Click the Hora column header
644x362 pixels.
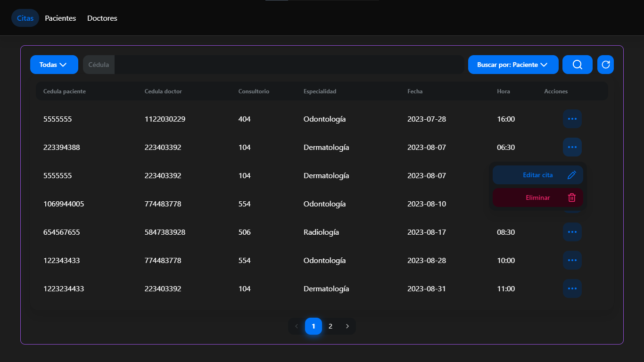pyautogui.click(x=504, y=91)
